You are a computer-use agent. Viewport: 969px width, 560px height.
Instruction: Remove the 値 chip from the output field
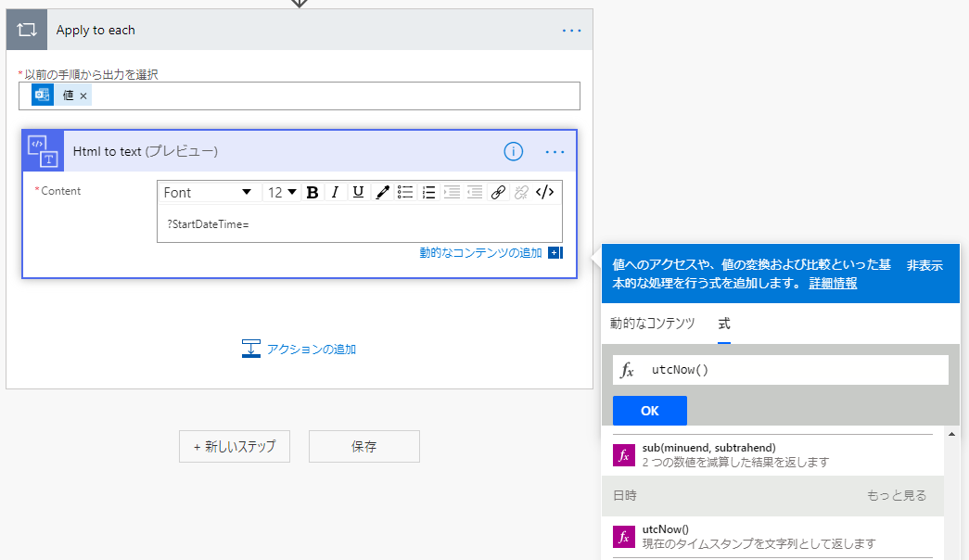tap(84, 95)
